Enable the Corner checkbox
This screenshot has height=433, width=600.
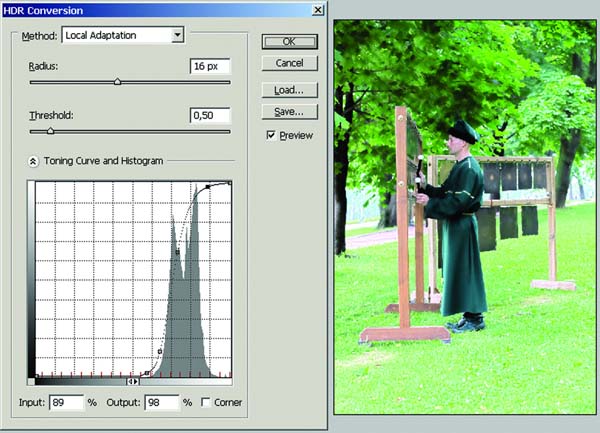pyautogui.click(x=207, y=403)
